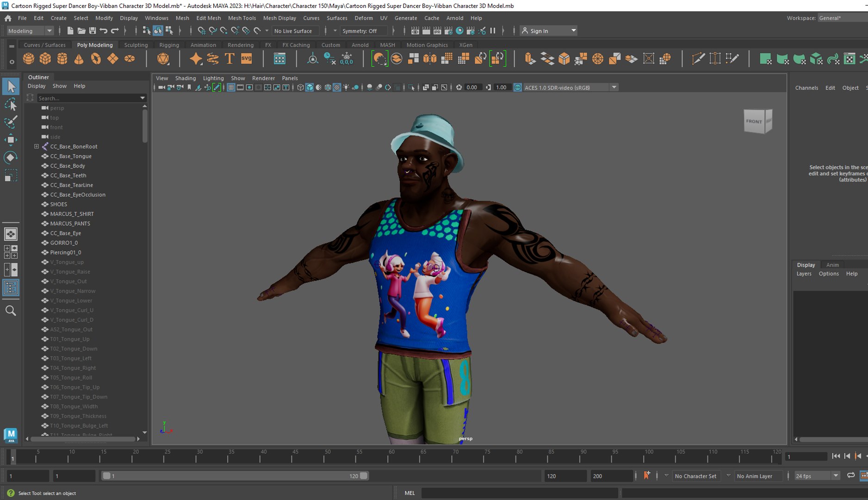The image size is (868, 500).
Task: Switch to the Sculpting shelf tab
Action: (x=136, y=45)
